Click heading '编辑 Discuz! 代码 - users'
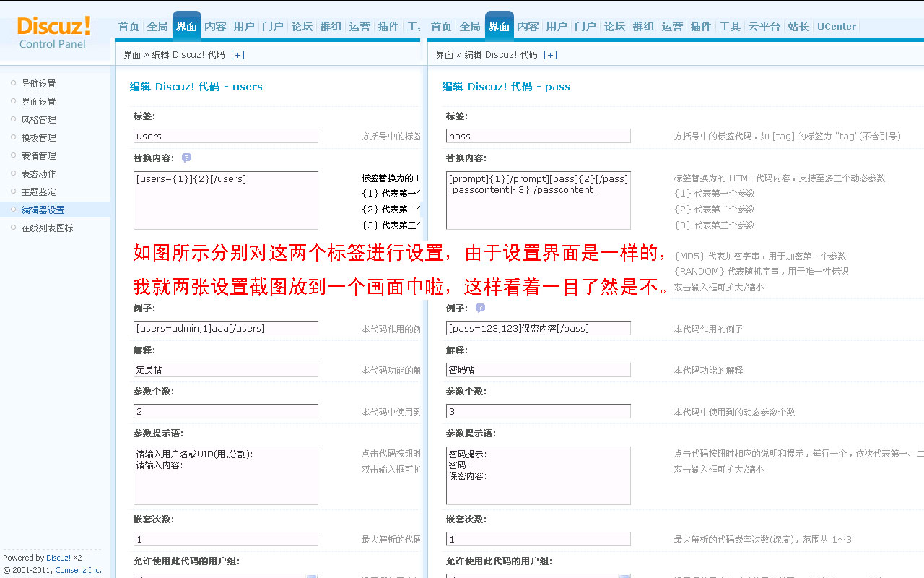924x578 pixels. (196, 87)
